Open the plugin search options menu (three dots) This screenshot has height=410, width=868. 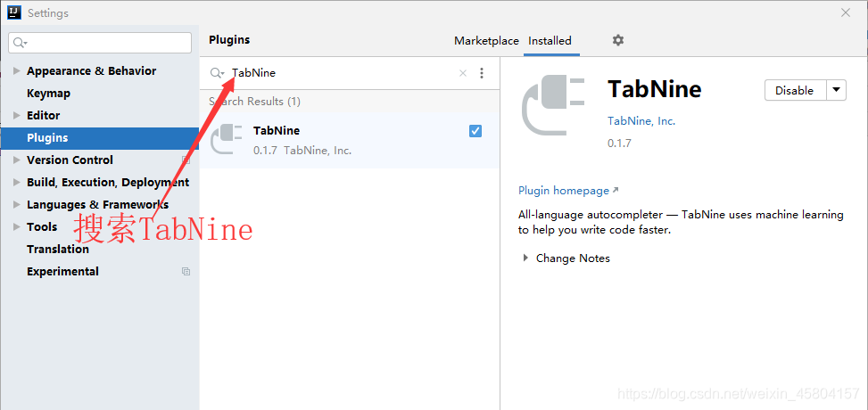(x=482, y=73)
